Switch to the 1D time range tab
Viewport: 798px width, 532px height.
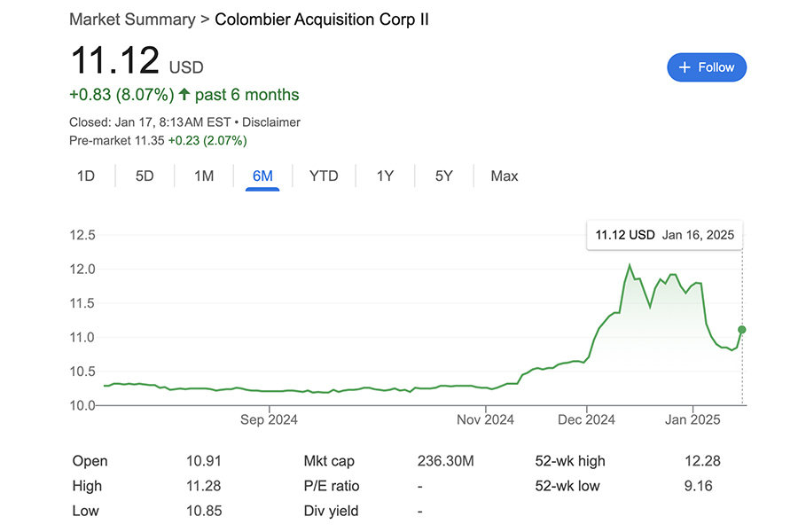point(85,176)
